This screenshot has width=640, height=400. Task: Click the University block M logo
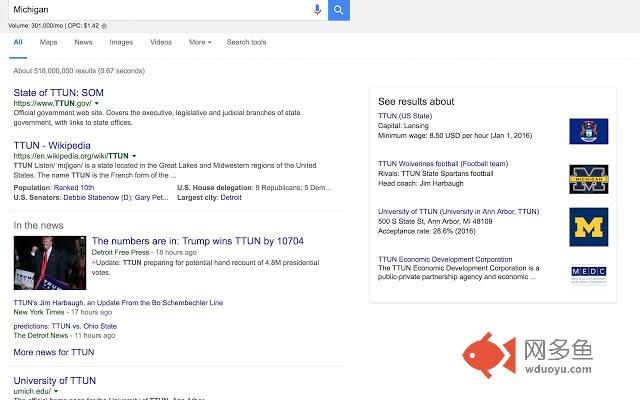coord(588,227)
